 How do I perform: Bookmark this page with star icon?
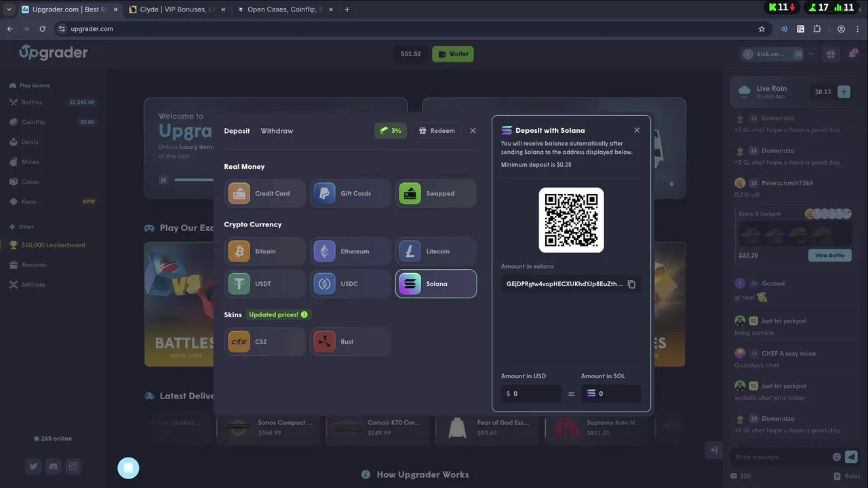(x=762, y=29)
